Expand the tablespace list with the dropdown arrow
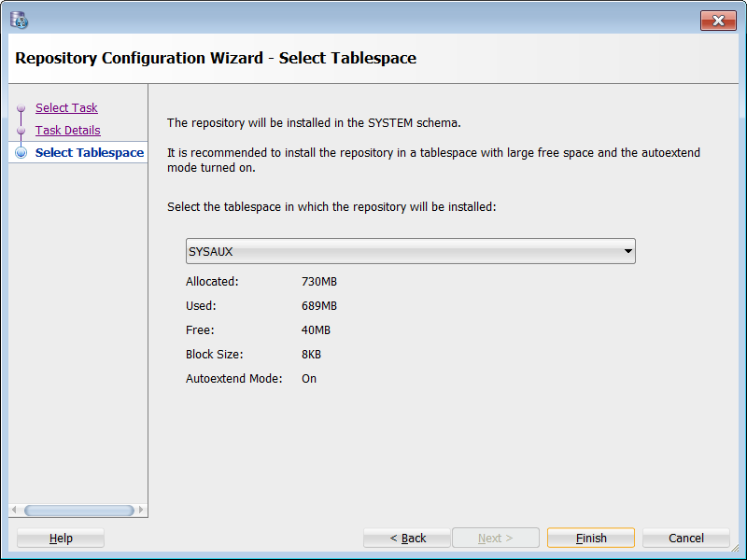This screenshot has width=747, height=560. pyautogui.click(x=628, y=252)
